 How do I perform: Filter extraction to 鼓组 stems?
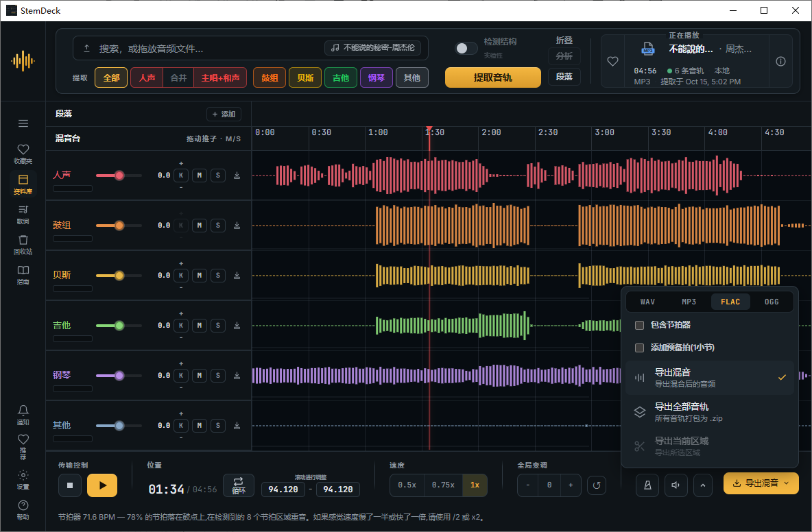(270, 77)
